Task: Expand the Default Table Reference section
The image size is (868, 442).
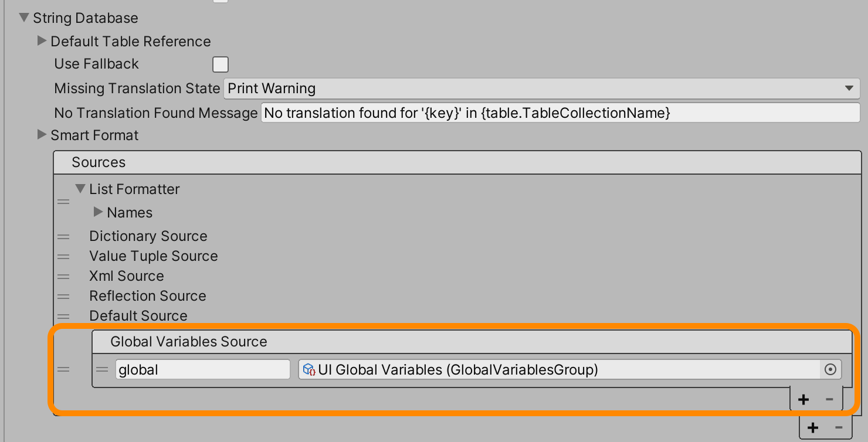Action: [x=41, y=41]
